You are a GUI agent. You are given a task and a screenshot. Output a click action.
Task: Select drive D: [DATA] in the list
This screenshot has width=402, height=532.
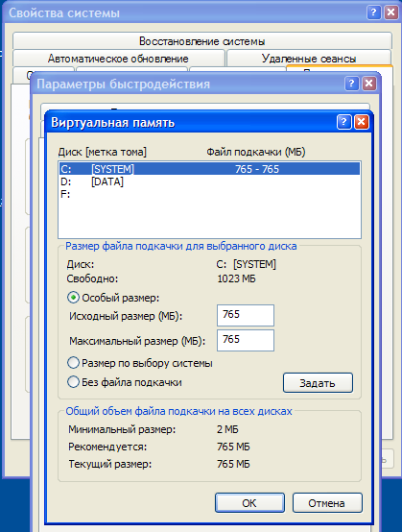point(209,181)
